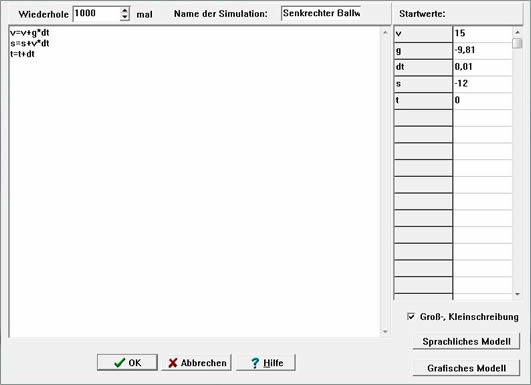This screenshot has width=531, height=385.
Task: Click the start value 0 for t
Action: [483, 101]
